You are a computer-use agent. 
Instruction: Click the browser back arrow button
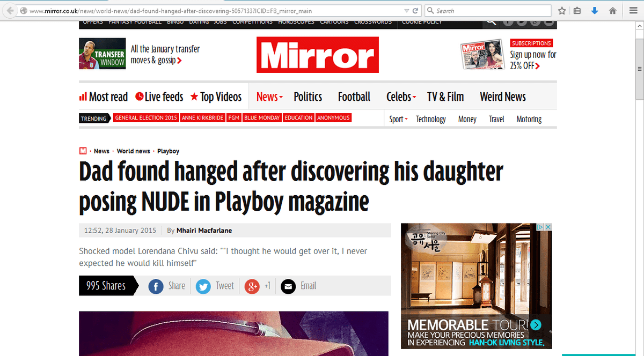[x=9, y=11]
